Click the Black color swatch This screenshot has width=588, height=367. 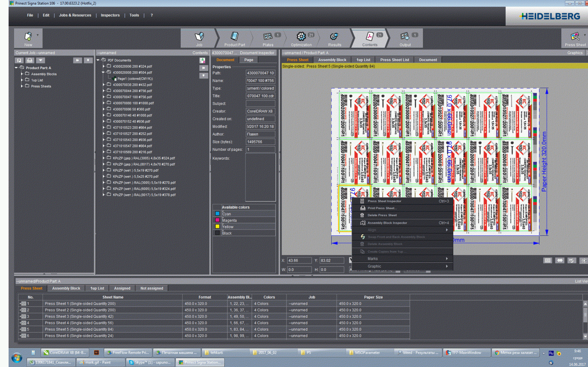coord(217,233)
